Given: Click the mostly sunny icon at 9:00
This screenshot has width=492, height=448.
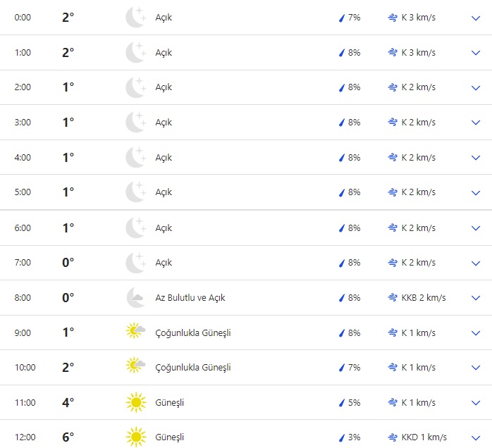Looking at the screenshot, I should pos(135,332).
